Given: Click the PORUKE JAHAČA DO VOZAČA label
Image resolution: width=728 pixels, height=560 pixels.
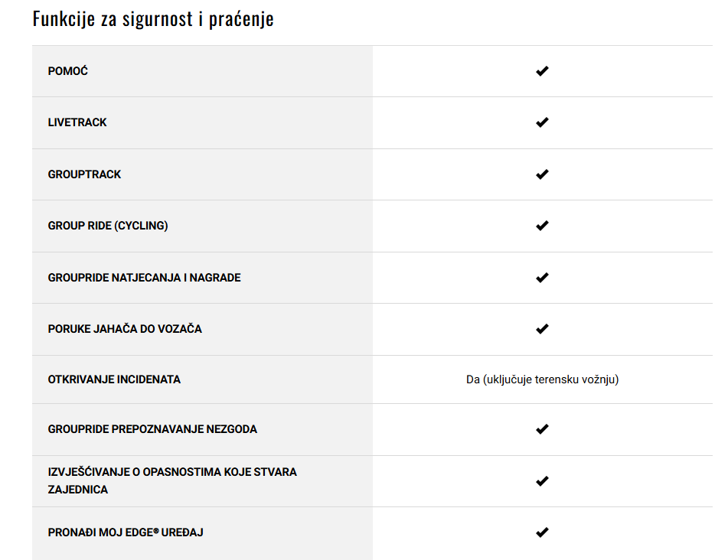Looking at the screenshot, I should pos(125,329).
